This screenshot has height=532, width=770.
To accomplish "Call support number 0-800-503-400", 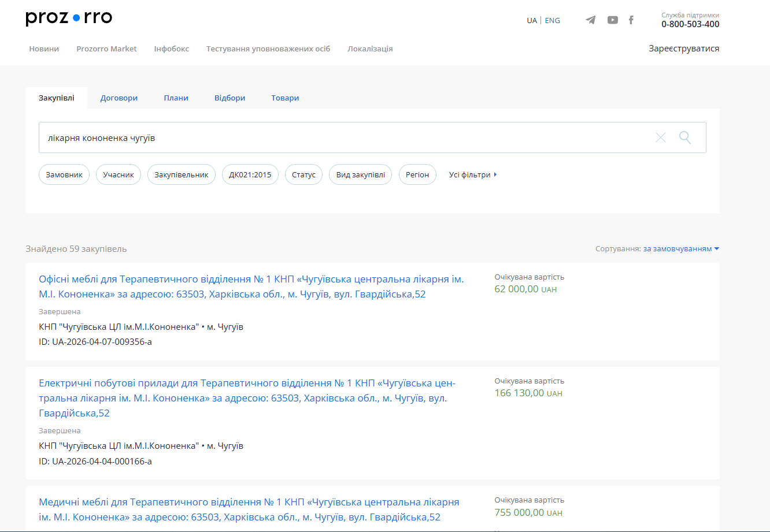I will tap(690, 24).
